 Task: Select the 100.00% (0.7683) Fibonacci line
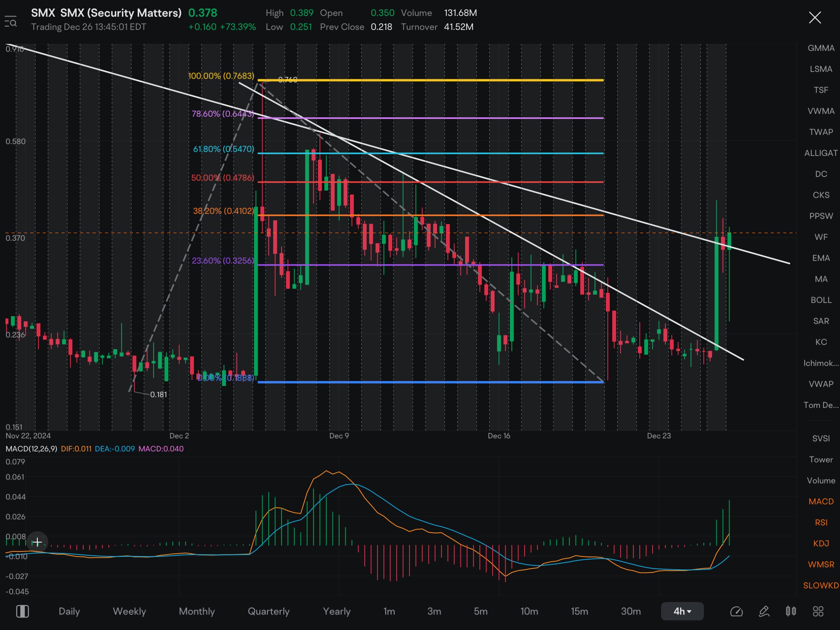pos(430,80)
